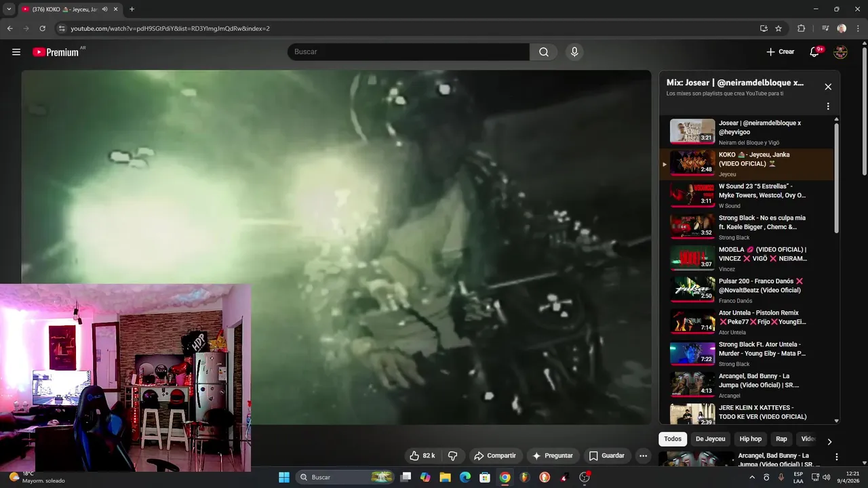Screen dimensions: 868x488
Task: Open the YouTube hamburger guide menu
Action: pos(16,52)
